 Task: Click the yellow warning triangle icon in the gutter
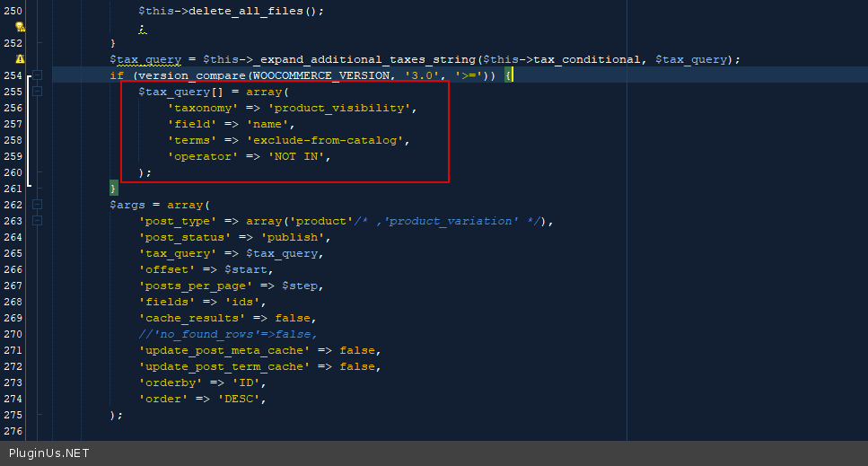20,59
